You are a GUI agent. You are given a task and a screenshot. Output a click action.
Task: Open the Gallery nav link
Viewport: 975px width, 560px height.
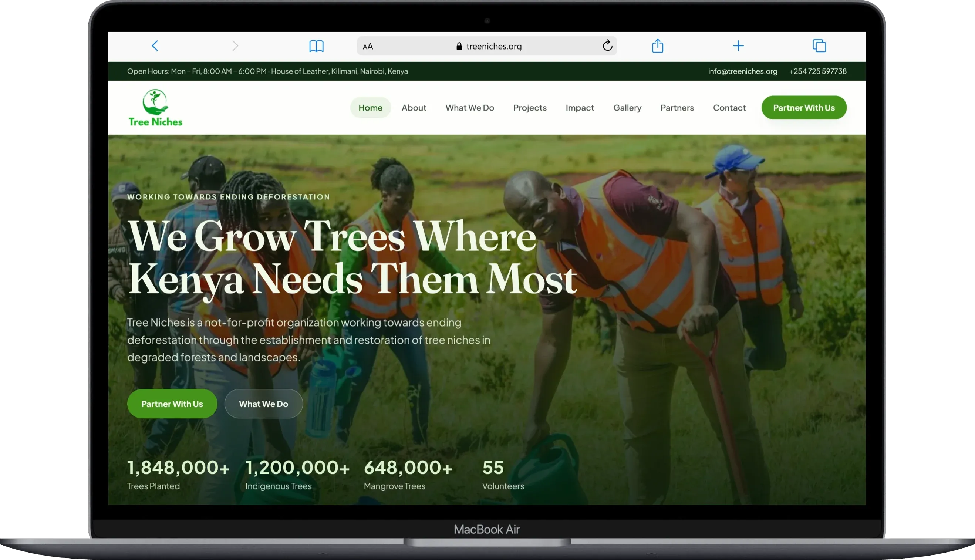point(627,108)
